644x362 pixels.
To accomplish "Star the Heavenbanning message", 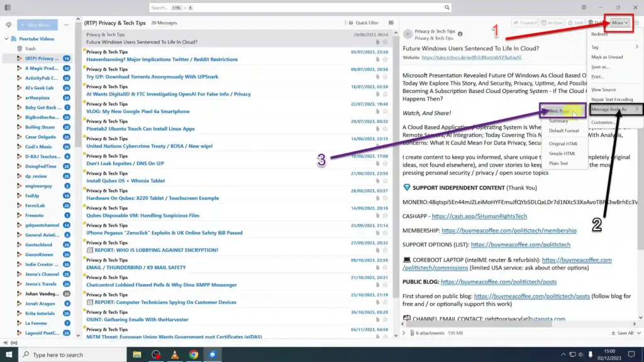I will 385,59.
